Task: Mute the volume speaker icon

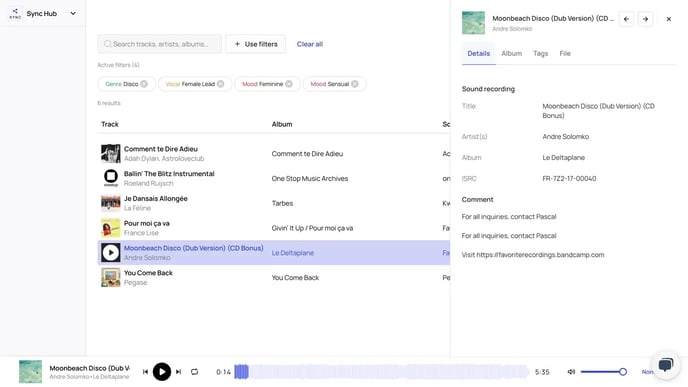Action: (571, 372)
